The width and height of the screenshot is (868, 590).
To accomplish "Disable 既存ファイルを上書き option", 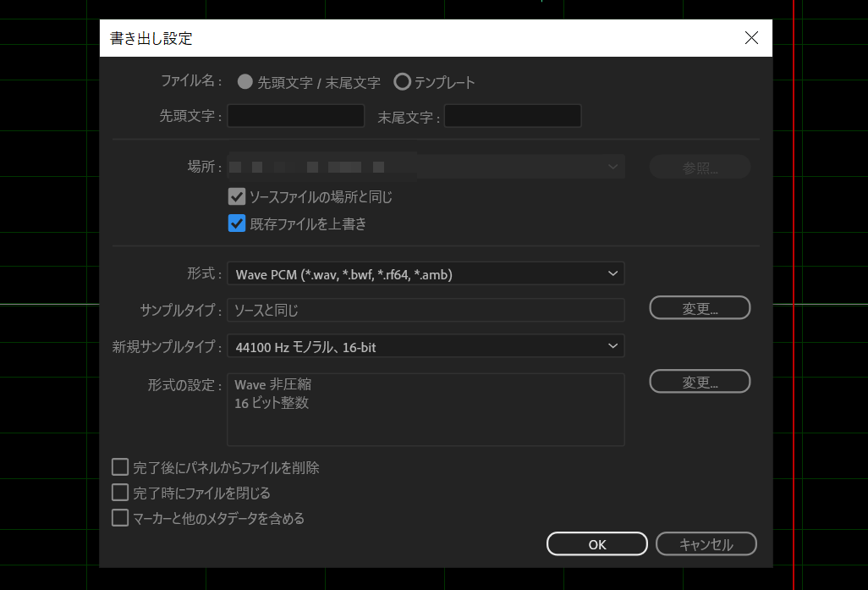I will coord(237,223).
